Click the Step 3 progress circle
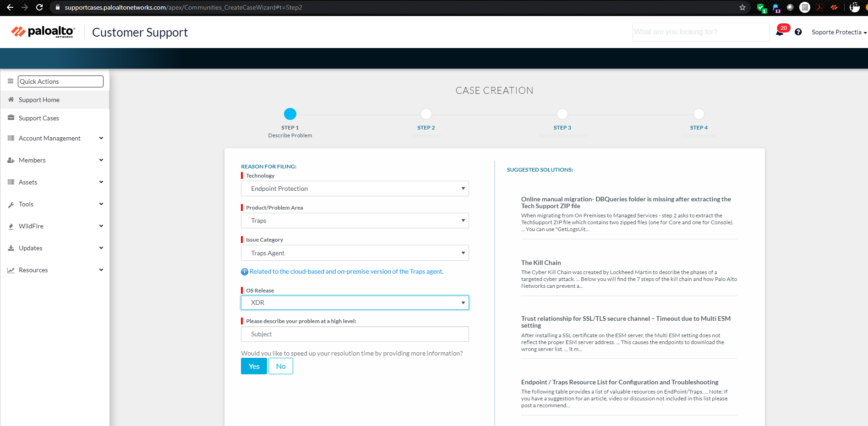This screenshot has width=868, height=426. 562,113
